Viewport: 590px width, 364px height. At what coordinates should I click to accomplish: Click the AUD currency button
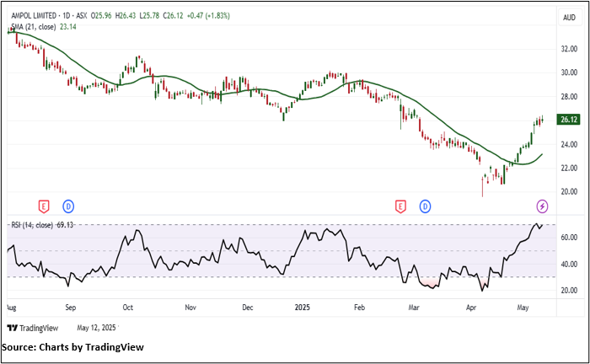coord(569,18)
